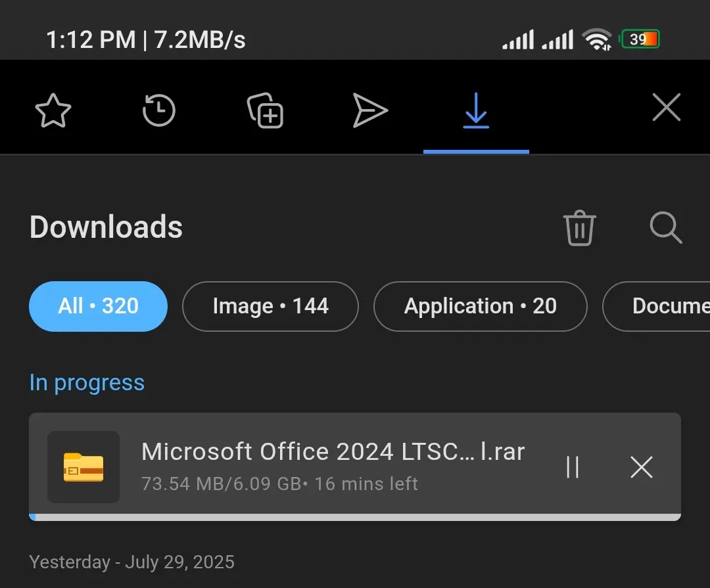The image size is (710, 588).
Task: Open the send paper-plane tab
Action: coord(370,110)
